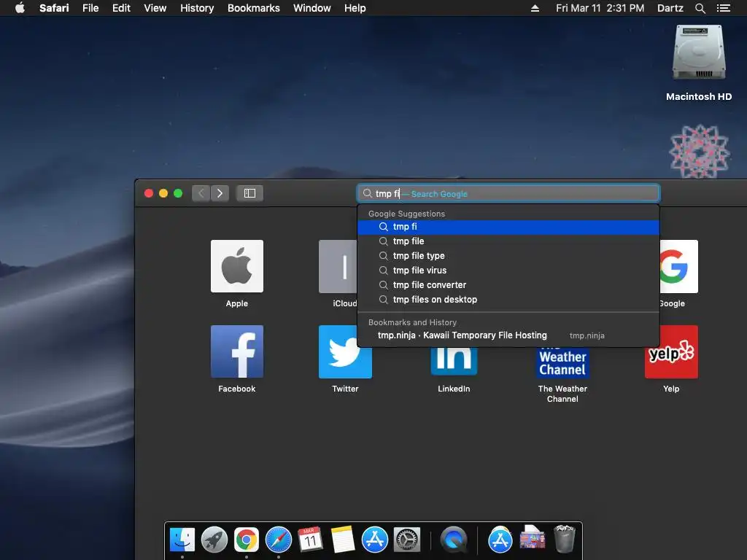Open the Twitter favorites tile
The image size is (747, 560).
(345, 351)
